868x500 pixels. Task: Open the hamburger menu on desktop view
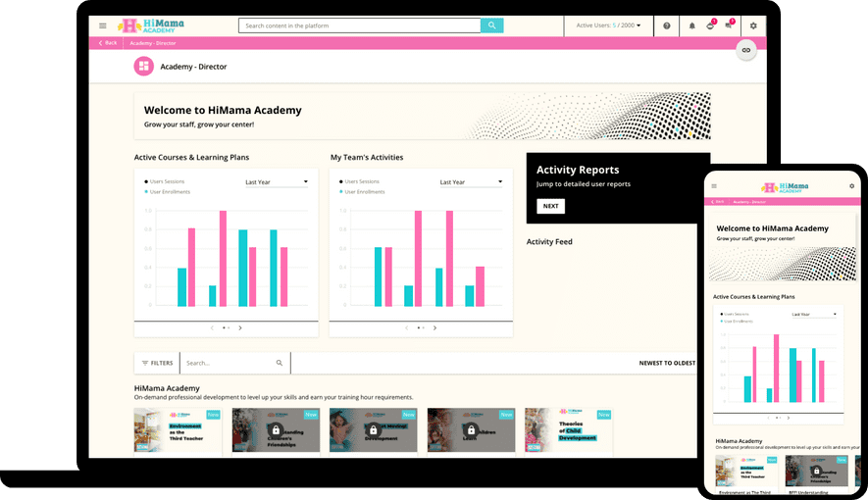click(103, 25)
